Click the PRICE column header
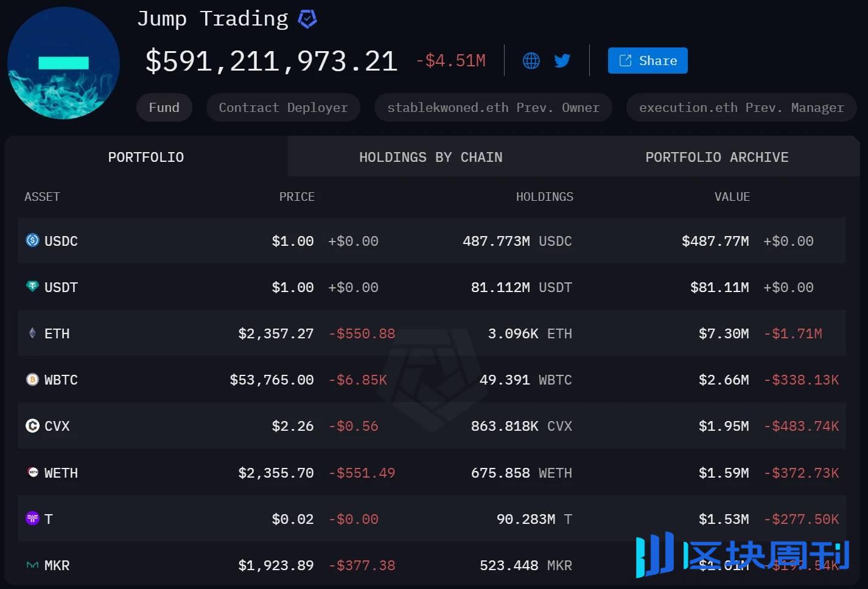 pyautogui.click(x=297, y=197)
